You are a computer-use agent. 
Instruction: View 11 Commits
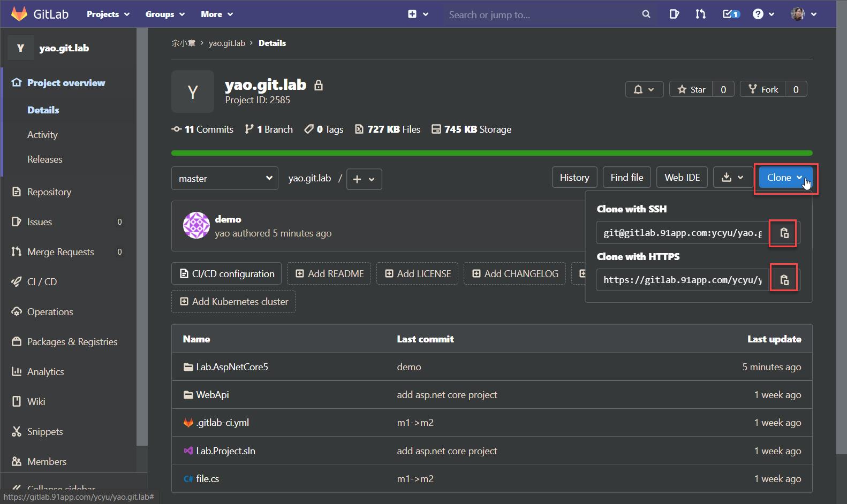(x=202, y=129)
